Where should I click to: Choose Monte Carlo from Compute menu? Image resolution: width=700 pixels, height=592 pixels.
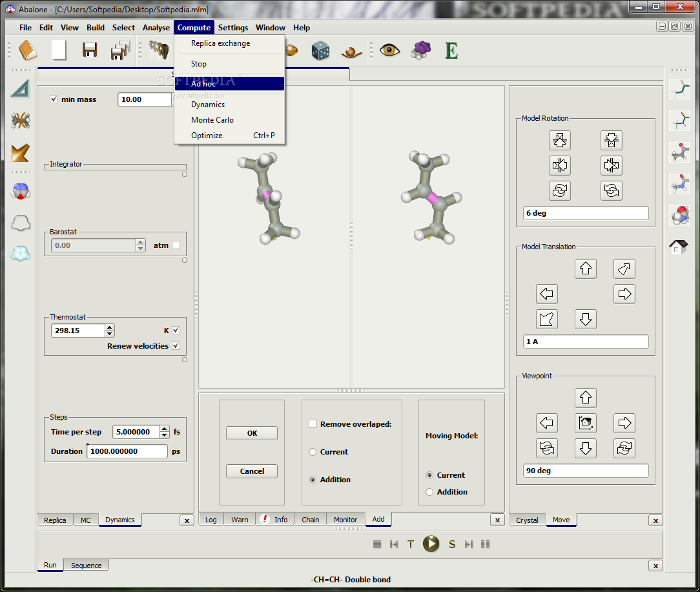229,120
